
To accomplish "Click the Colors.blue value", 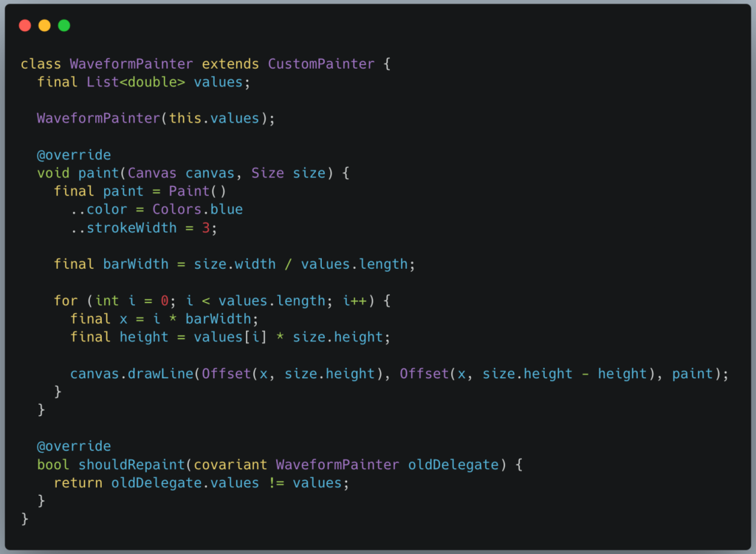I will tap(198, 210).
